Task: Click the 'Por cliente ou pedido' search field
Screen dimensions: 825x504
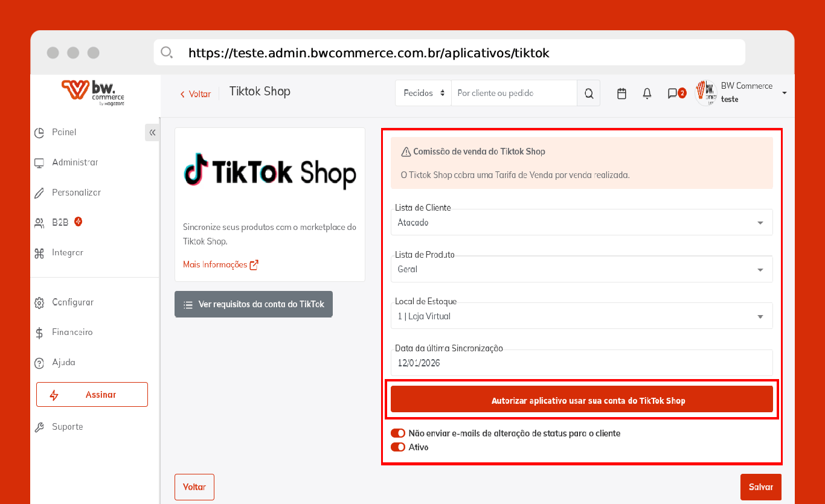Action: tap(513, 94)
